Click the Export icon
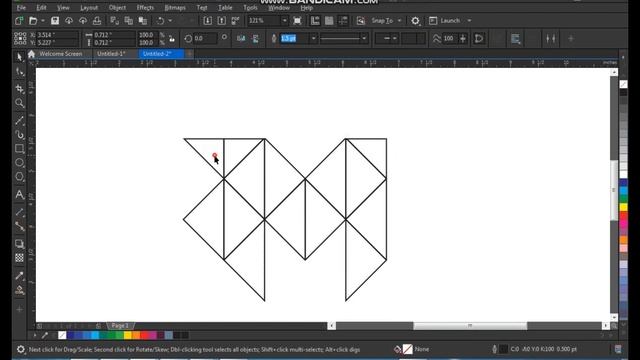The width and height of the screenshot is (640, 360). 221,20
